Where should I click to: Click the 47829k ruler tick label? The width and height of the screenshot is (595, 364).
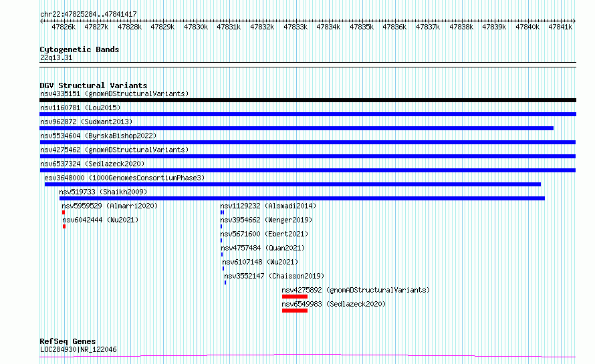(x=163, y=27)
